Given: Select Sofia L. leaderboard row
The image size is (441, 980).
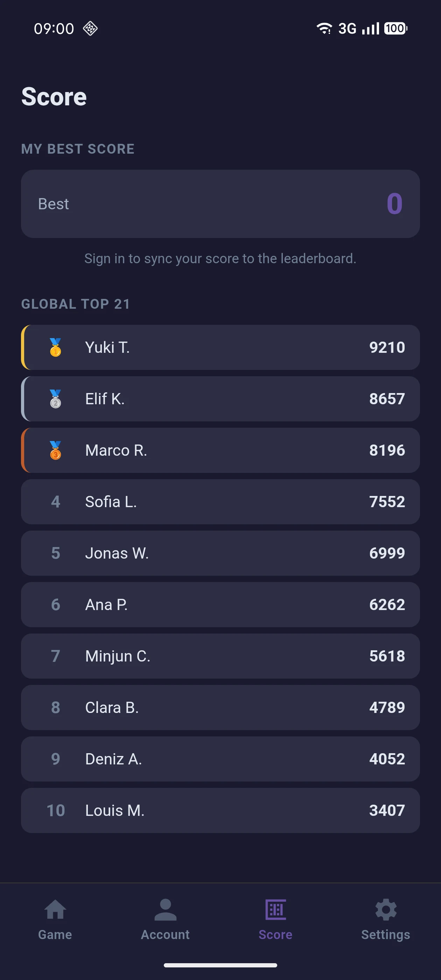Looking at the screenshot, I should [x=220, y=502].
